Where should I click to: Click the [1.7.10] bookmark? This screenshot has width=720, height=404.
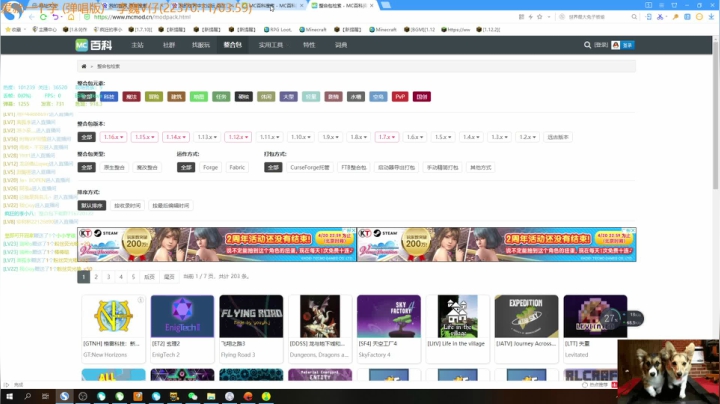[x=140, y=29]
